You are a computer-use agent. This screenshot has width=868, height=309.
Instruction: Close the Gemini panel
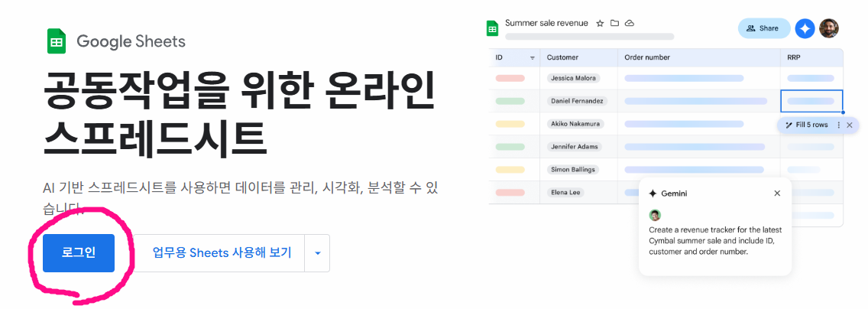click(777, 194)
